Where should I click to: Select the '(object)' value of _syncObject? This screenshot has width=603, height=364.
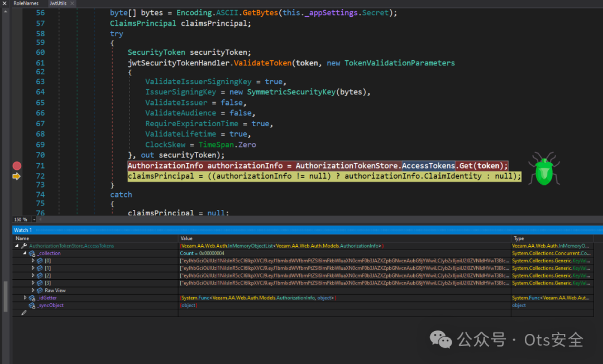[x=189, y=305]
